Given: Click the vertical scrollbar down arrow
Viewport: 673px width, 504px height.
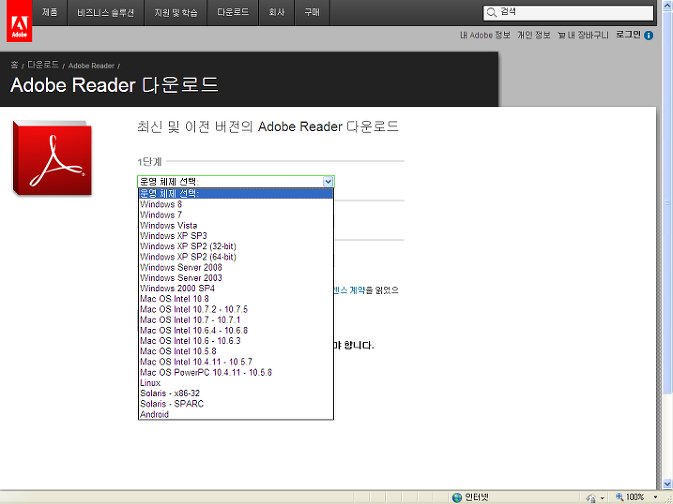Looking at the screenshot, I should click(x=667, y=483).
